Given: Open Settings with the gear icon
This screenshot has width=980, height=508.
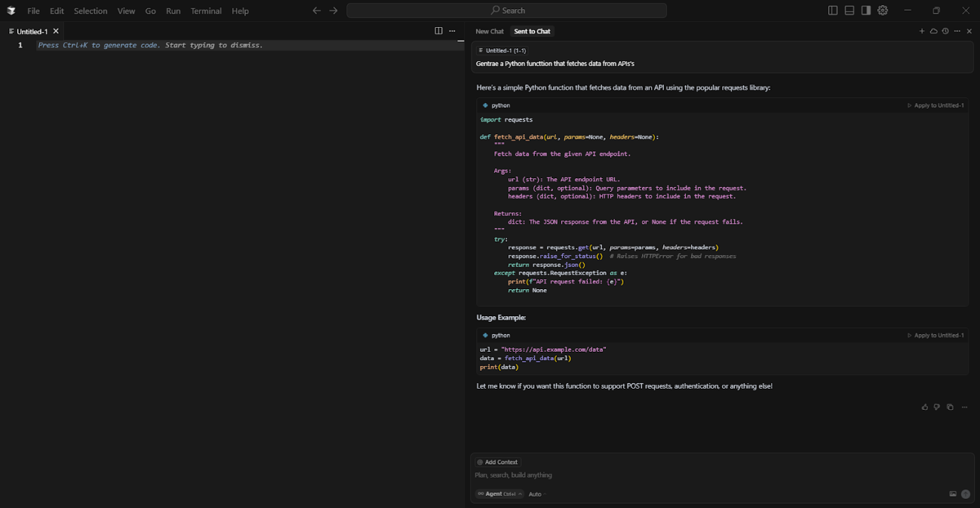Looking at the screenshot, I should (882, 10).
